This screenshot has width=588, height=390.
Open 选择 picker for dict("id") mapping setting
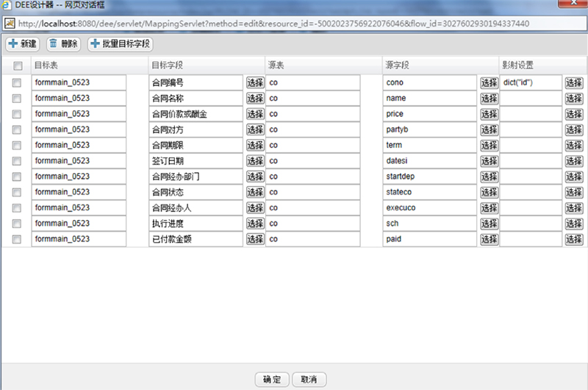tap(574, 82)
